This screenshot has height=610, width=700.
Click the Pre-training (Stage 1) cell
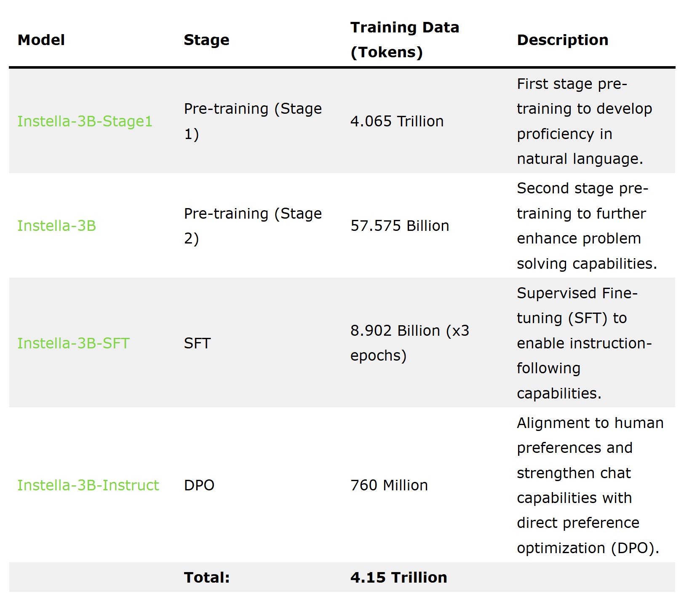pos(253,121)
